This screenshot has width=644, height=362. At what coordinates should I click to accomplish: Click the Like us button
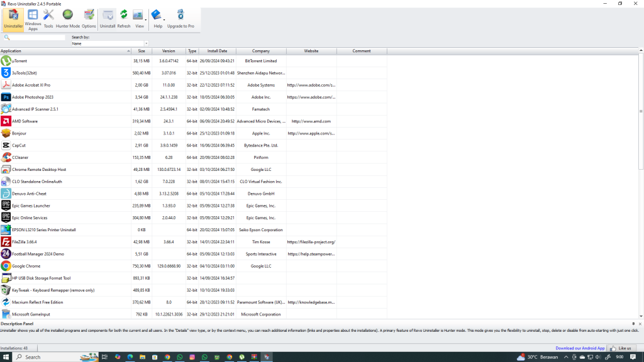pos(622,348)
